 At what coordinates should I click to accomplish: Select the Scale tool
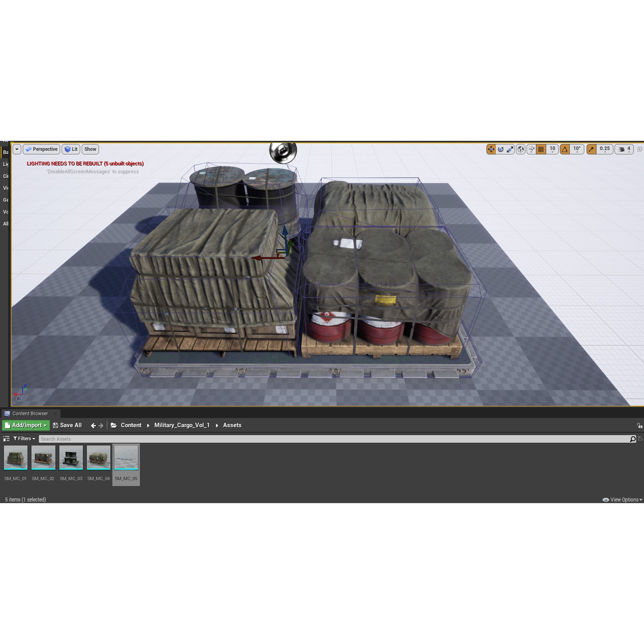click(x=511, y=149)
